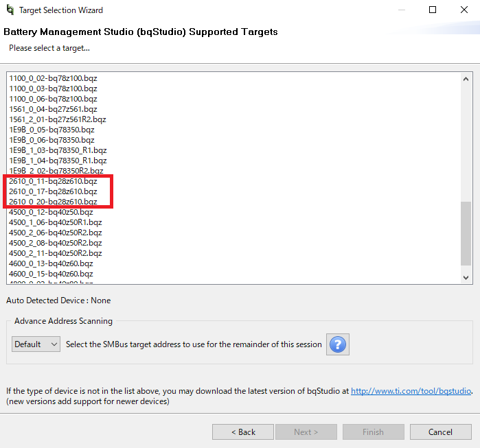Image resolution: width=480 pixels, height=448 pixels.
Task: Select 1561_0_04-bq27z561.bqz target
Action: click(x=53, y=109)
